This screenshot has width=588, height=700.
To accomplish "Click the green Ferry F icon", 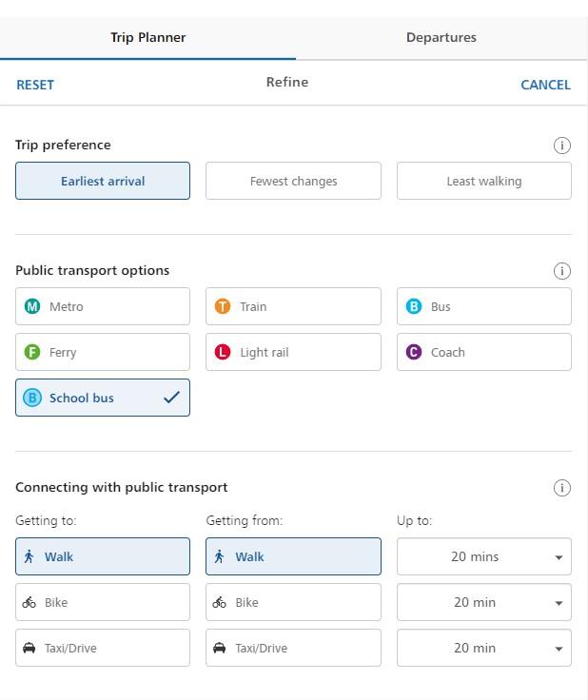I will [x=32, y=353].
